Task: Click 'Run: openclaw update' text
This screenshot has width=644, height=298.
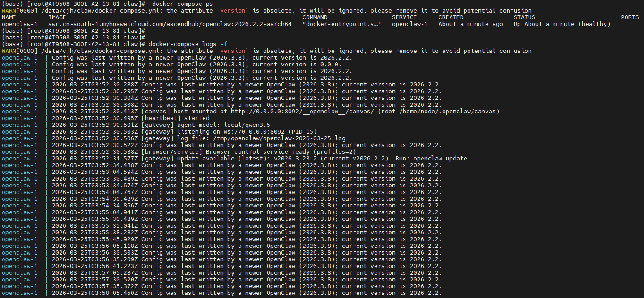Action: click(x=431, y=159)
